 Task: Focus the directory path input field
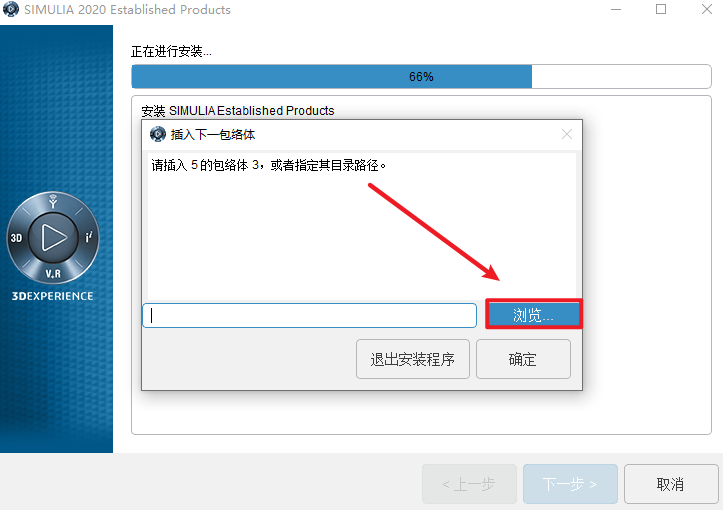pyautogui.click(x=309, y=315)
